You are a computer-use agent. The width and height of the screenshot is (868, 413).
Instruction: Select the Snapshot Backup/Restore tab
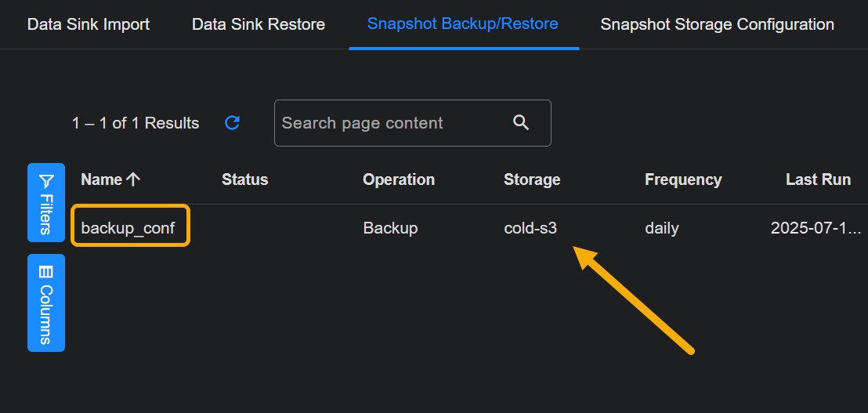click(x=463, y=24)
